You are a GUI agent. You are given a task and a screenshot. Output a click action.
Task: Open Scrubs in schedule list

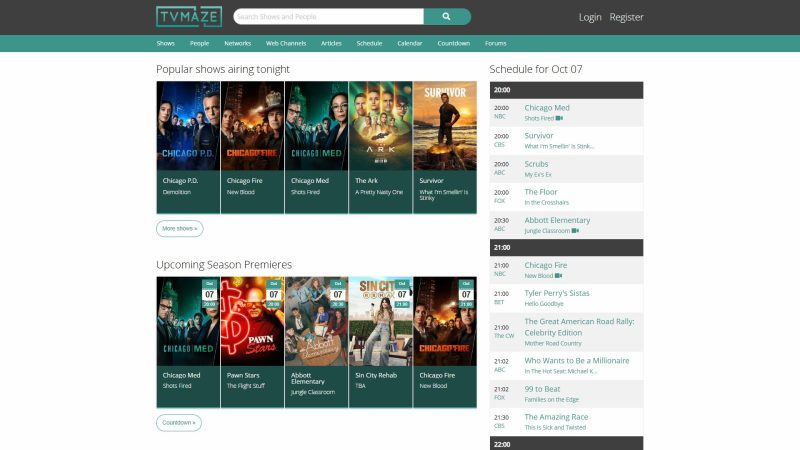(536, 164)
